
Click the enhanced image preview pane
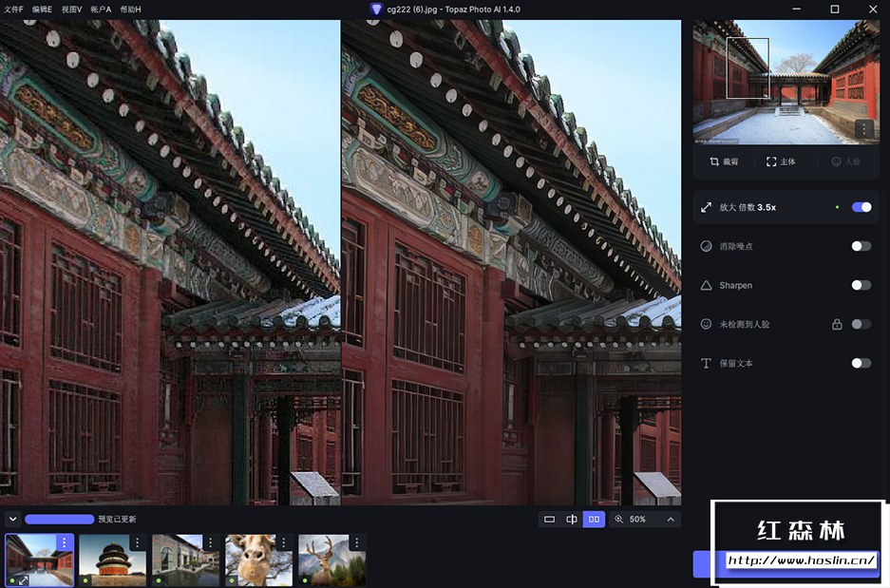click(x=511, y=262)
